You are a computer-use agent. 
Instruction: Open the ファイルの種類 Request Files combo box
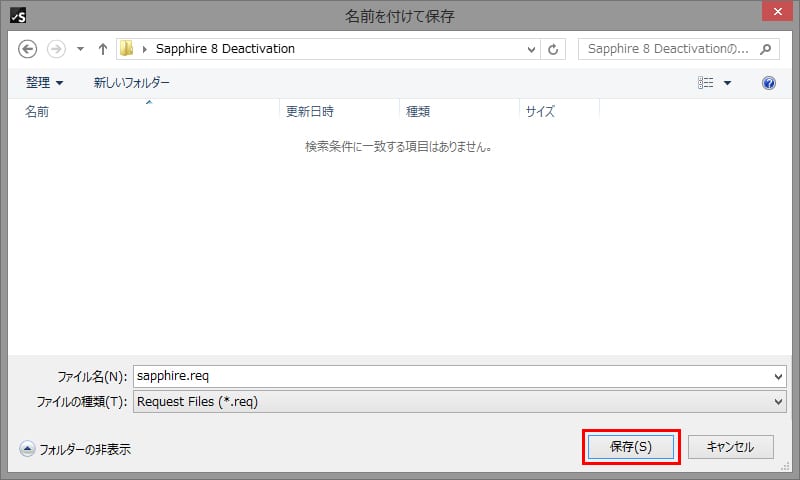[x=460, y=402]
